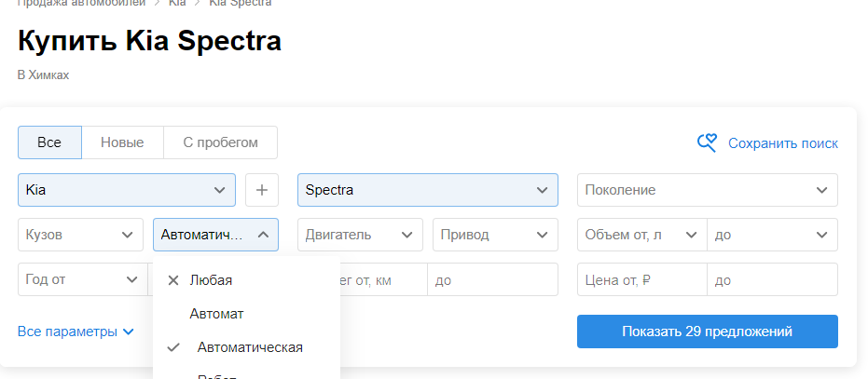Switch to the Новые tab
Screen dimensions: 868x379
coord(122,142)
